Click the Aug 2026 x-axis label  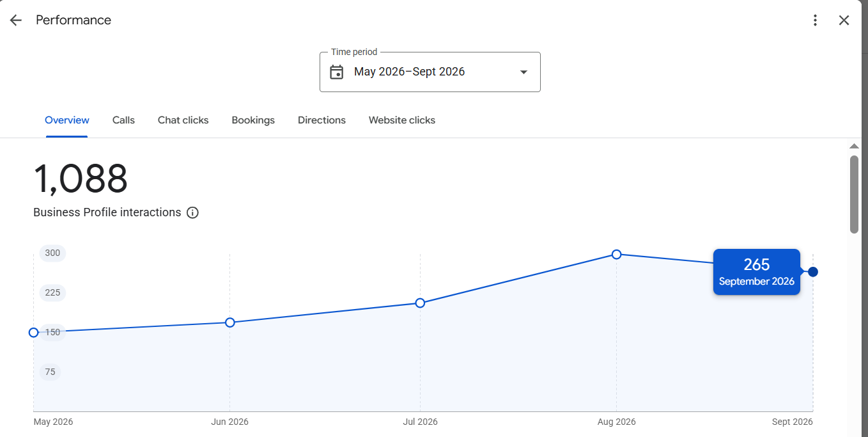point(616,422)
